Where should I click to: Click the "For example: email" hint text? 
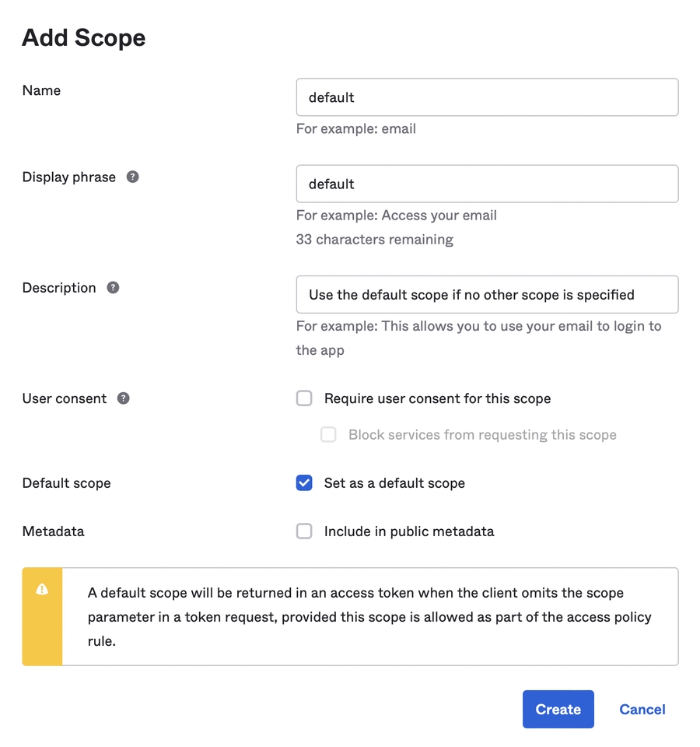coord(355,129)
